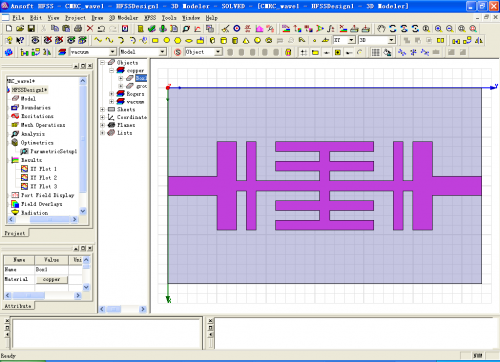Choose the Pan hand tool
Image resolution: width=500 pixels, height=362 pixels.
381,29
